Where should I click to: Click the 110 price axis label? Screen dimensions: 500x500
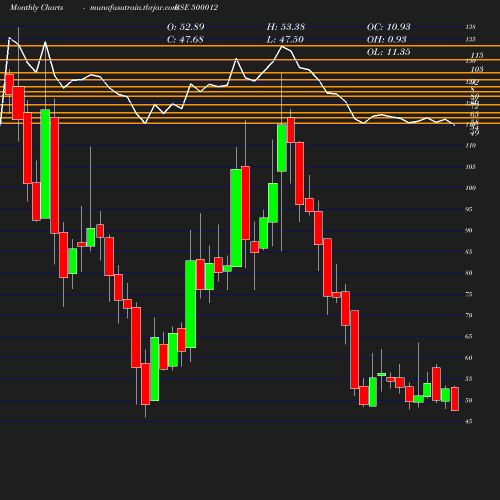(x=471, y=146)
